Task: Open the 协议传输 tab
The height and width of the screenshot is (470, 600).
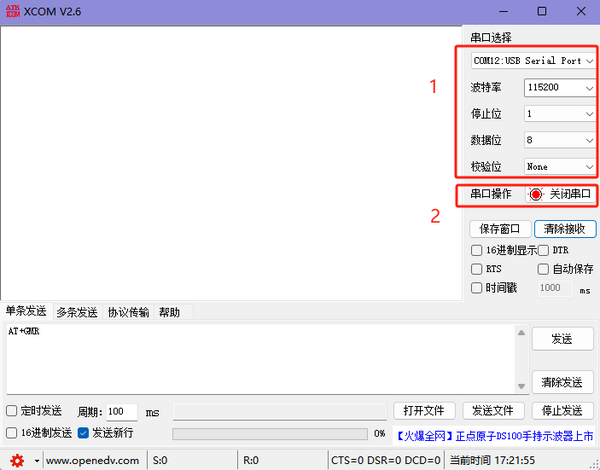Action: pos(129,312)
